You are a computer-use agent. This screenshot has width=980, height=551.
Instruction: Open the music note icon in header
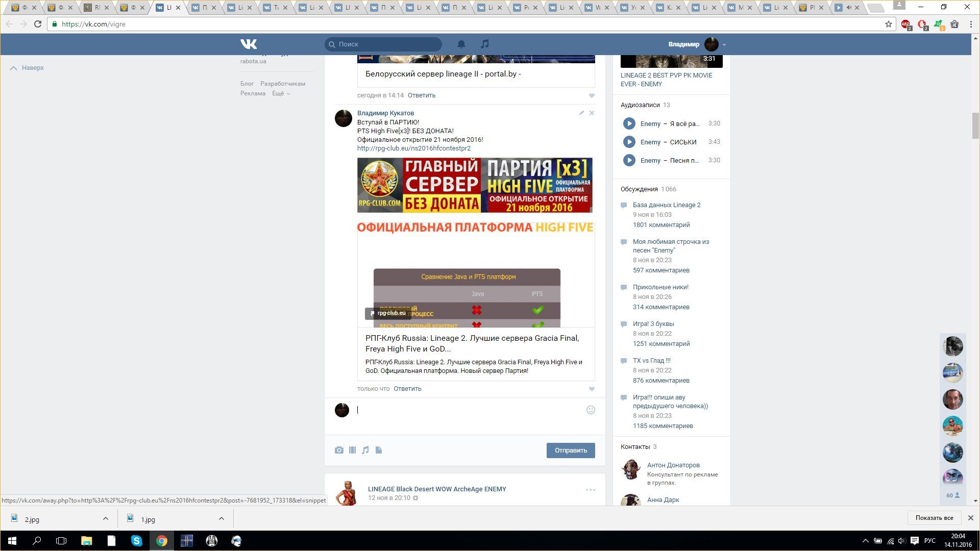(x=485, y=44)
